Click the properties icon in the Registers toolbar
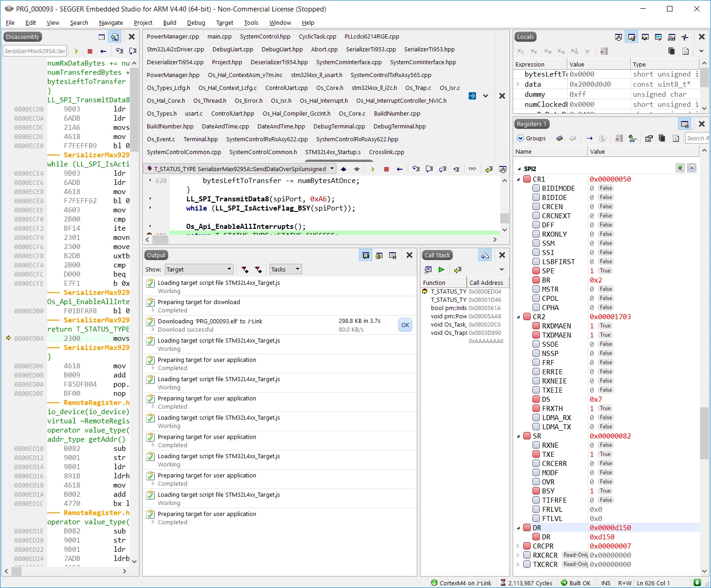 [649, 138]
